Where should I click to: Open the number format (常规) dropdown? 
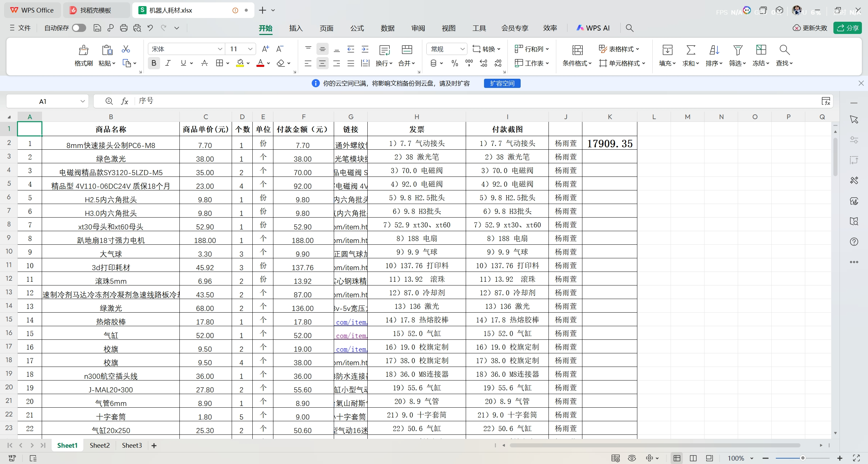point(462,49)
